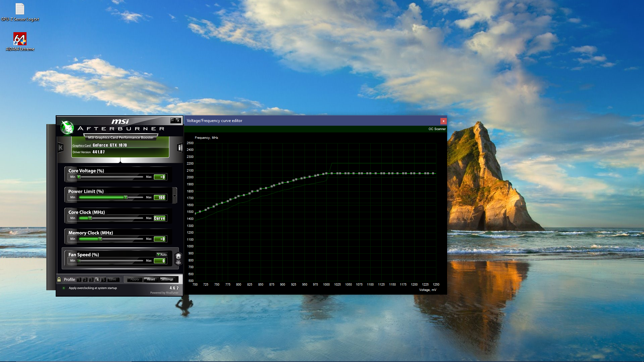Toggle Apply overclocking at system startup
Viewport: 644px width, 362px height.
pos(64,288)
